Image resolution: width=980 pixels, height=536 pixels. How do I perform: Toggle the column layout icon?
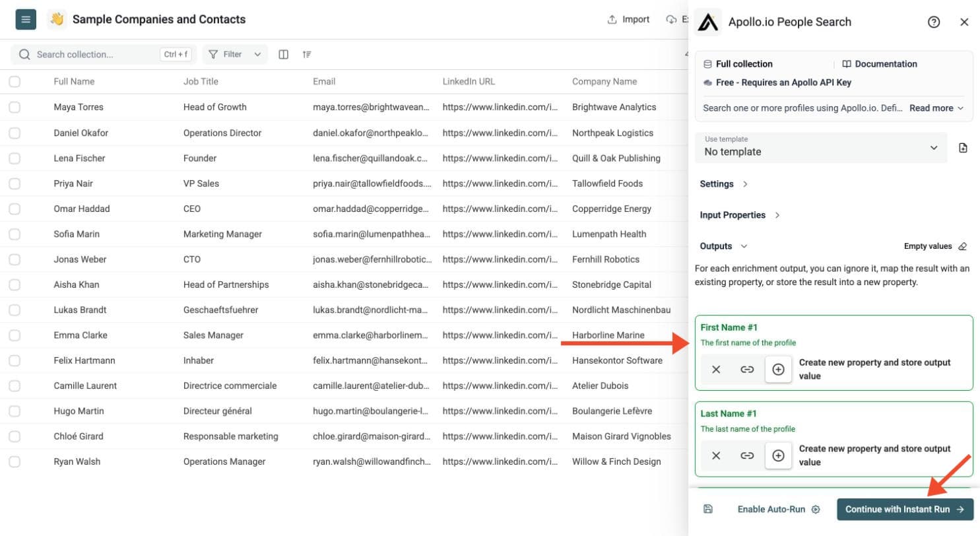click(283, 54)
